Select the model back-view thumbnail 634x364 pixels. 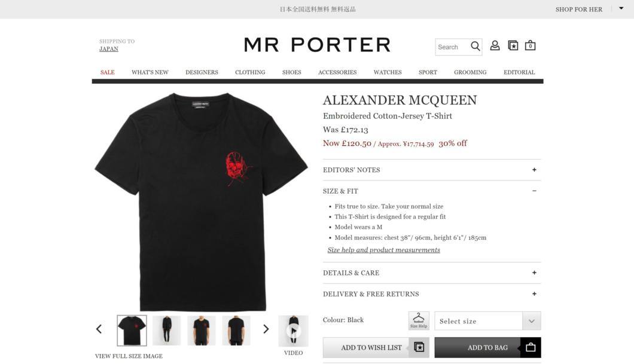[236, 331]
